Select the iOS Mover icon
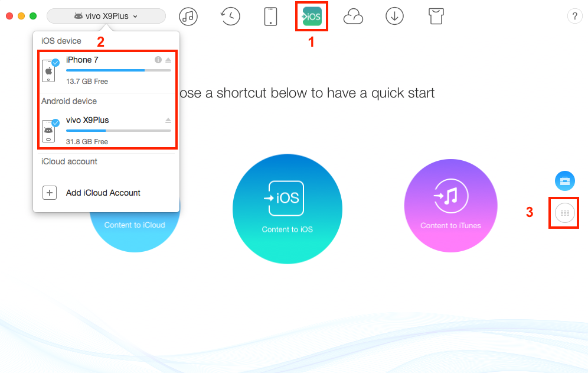This screenshot has height=373, width=588. click(312, 17)
